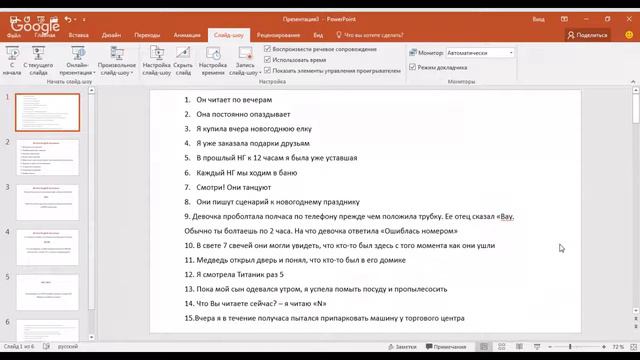This screenshot has height=360, width=640.
Task: Select slide 5 thumbnail
Action: [47, 292]
